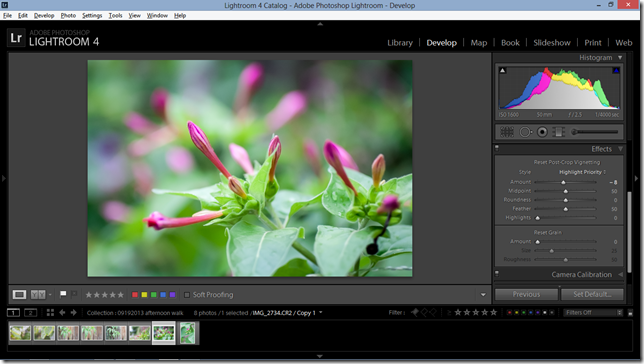Hide top panel with arrow
644x364 pixels.
click(320, 24)
